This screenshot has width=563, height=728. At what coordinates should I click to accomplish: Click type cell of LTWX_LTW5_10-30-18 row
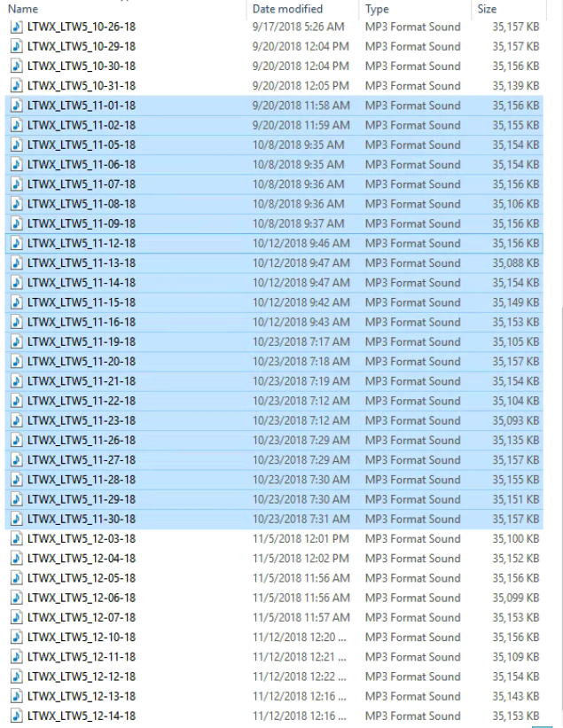[412, 67]
